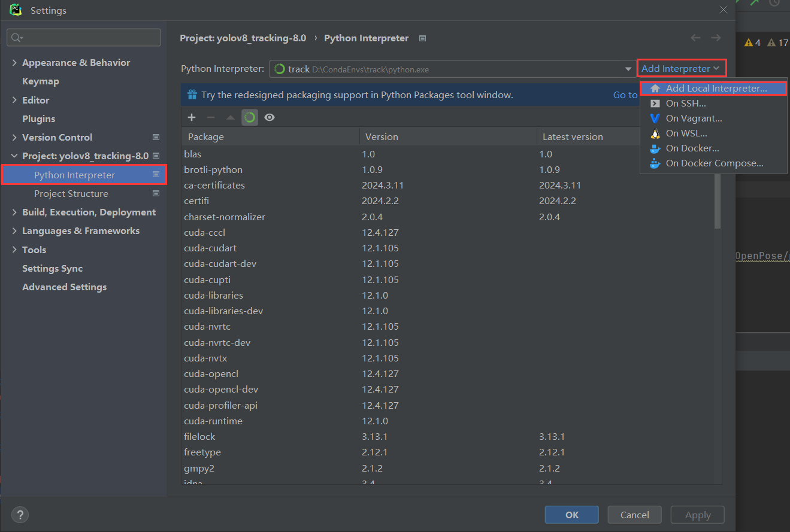Screen dimensions: 790x532
Task: Click the remove package minus icon
Action: point(211,117)
